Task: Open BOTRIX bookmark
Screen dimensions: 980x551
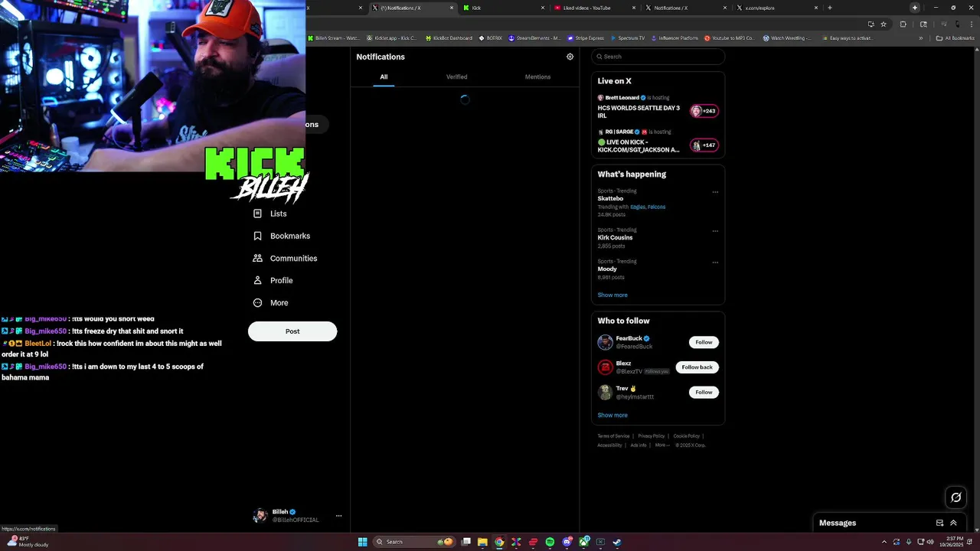Action: 491,38
